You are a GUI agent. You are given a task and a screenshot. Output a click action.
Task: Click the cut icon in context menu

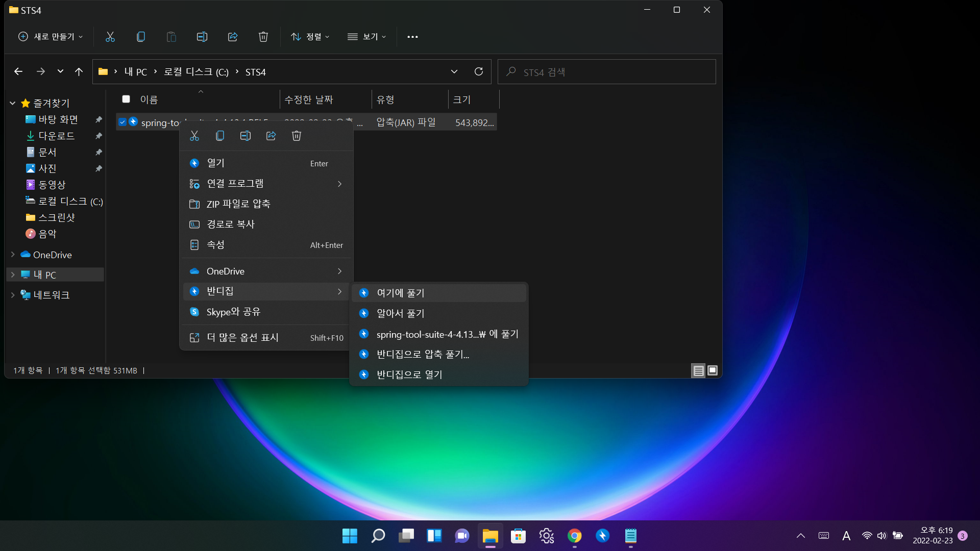coord(194,136)
